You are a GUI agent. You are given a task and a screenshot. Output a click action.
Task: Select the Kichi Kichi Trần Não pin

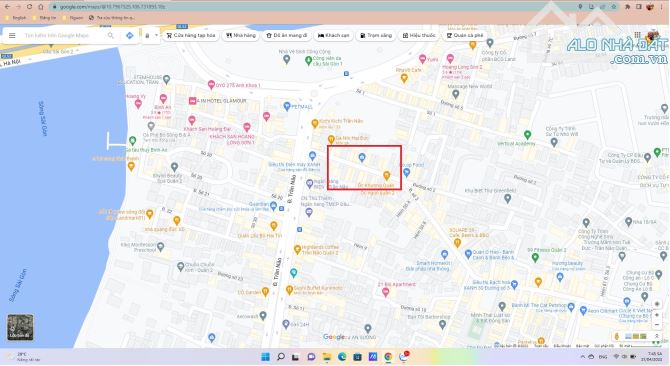pyautogui.click(x=315, y=124)
